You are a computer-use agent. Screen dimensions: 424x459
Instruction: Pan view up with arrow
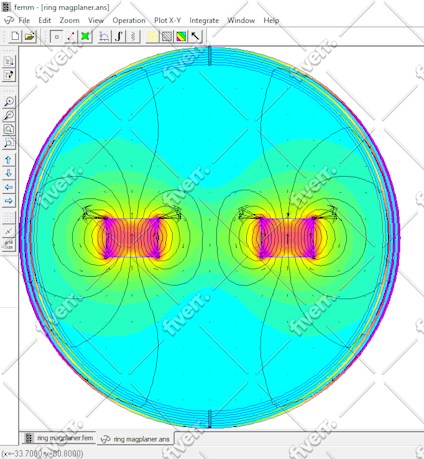click(9, 160)
